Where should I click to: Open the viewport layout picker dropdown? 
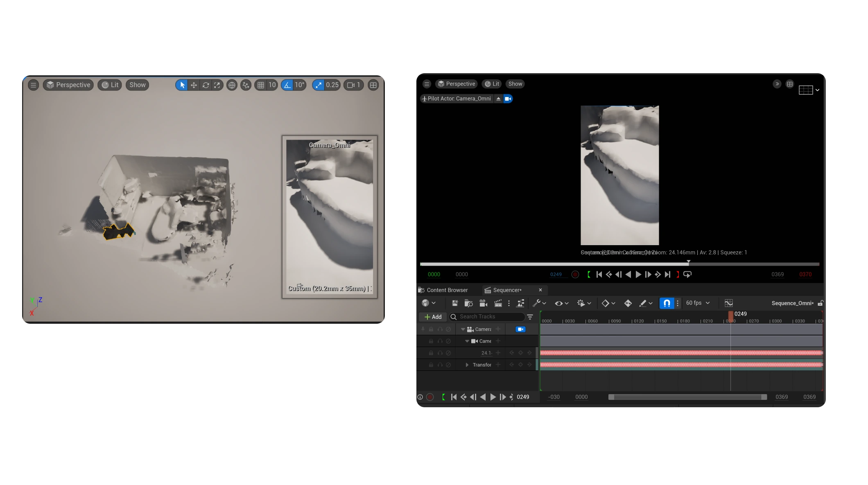click(x=809, y=90)
